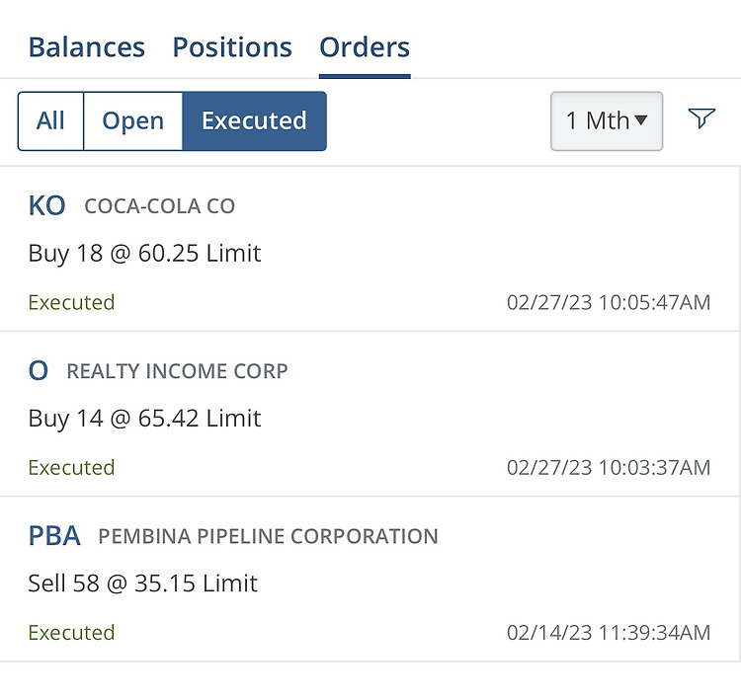Open the KO ticker symbol
The width and height of the screenshot is (741, 700).
[x=46, y=206]
